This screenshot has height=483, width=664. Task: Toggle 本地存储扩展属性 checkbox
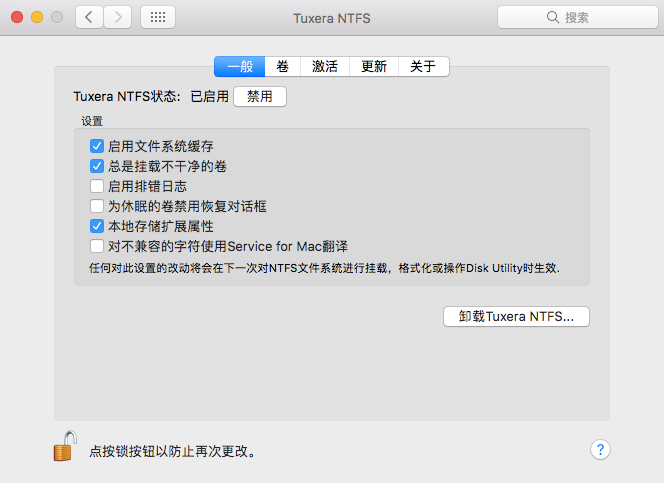click(x=97, y=226)
